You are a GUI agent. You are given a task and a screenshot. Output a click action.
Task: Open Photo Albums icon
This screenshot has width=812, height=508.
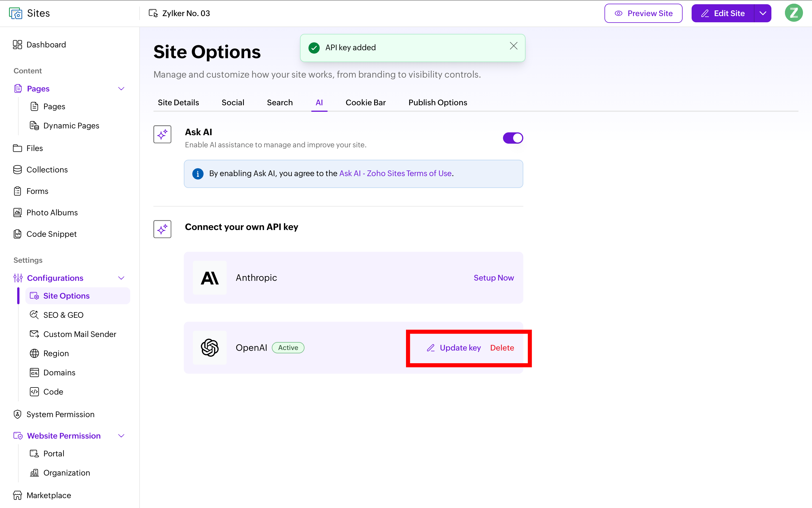pos(17,213)
